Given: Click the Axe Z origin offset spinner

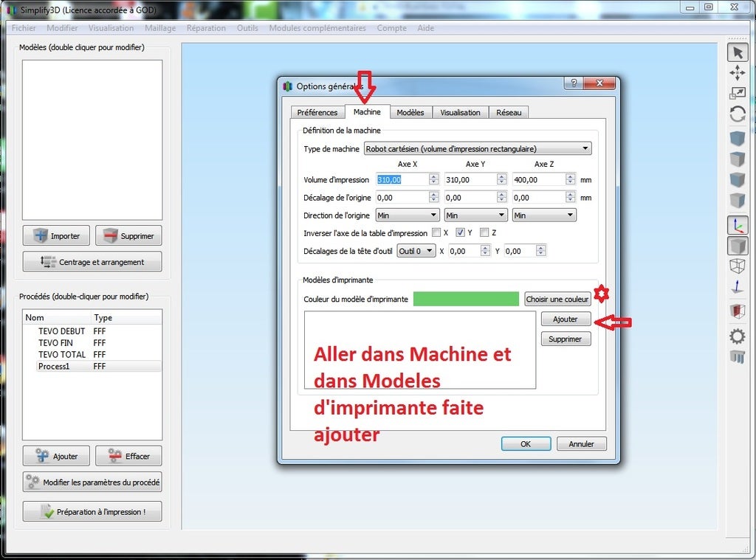Looking at the screenshot, I should (x=571, y=197).
